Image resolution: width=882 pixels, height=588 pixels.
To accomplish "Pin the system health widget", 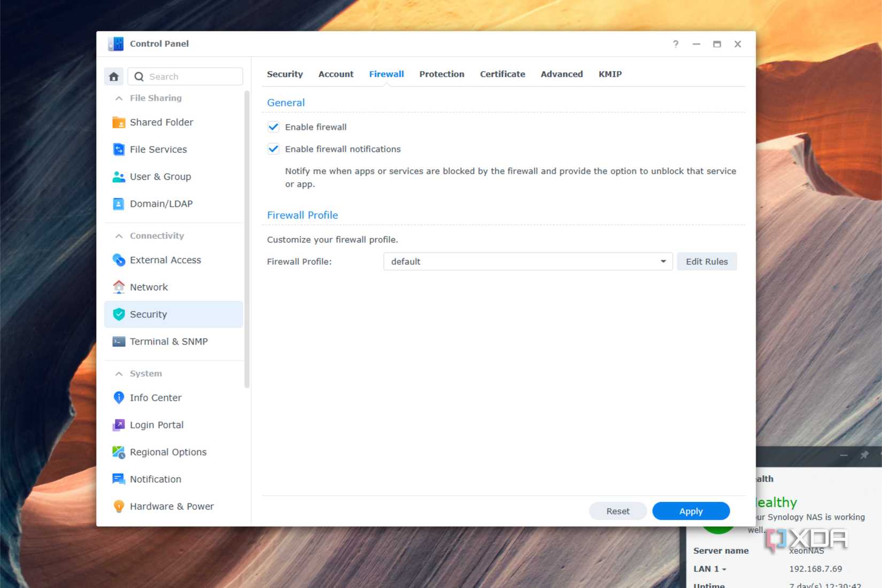I will 864,455.
